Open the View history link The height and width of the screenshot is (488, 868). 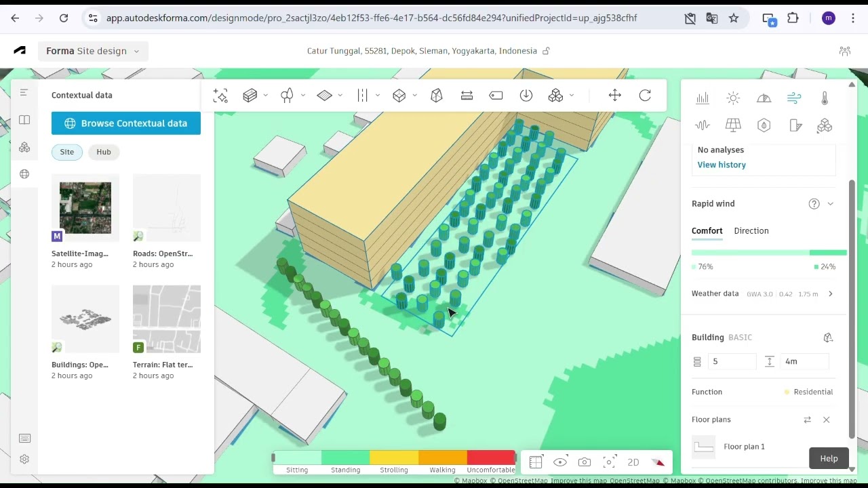(x=722, y=165)
